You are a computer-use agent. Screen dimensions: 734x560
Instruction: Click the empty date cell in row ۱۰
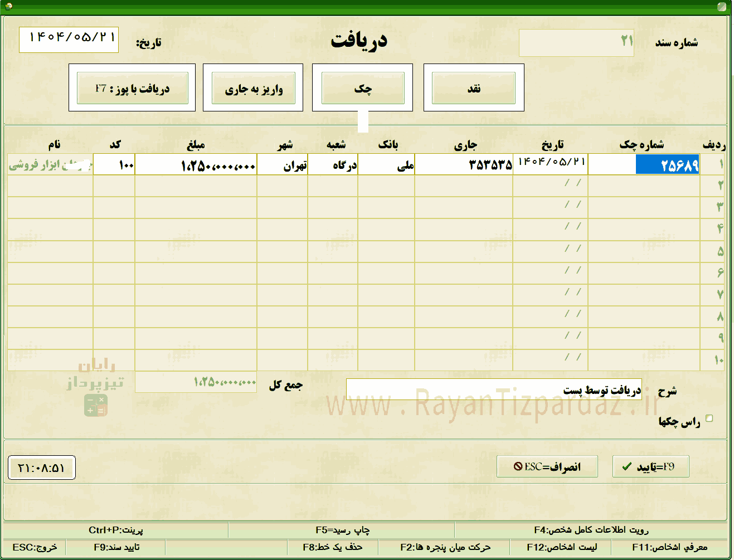click(x=550, y=360)
